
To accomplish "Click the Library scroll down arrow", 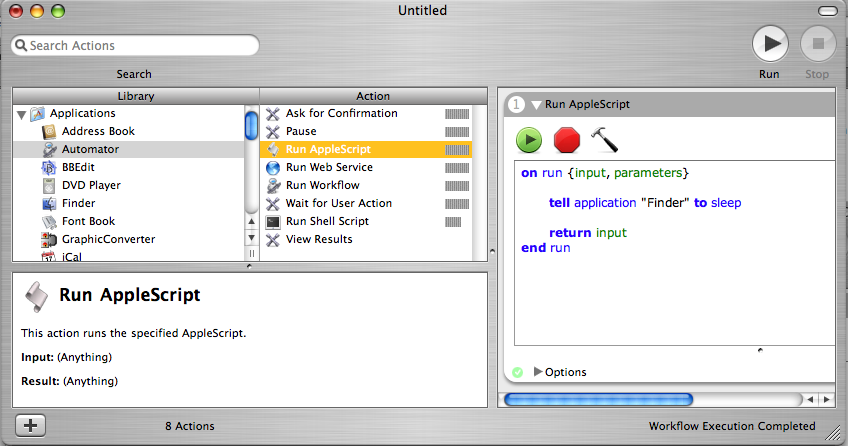I will (251, 238).
